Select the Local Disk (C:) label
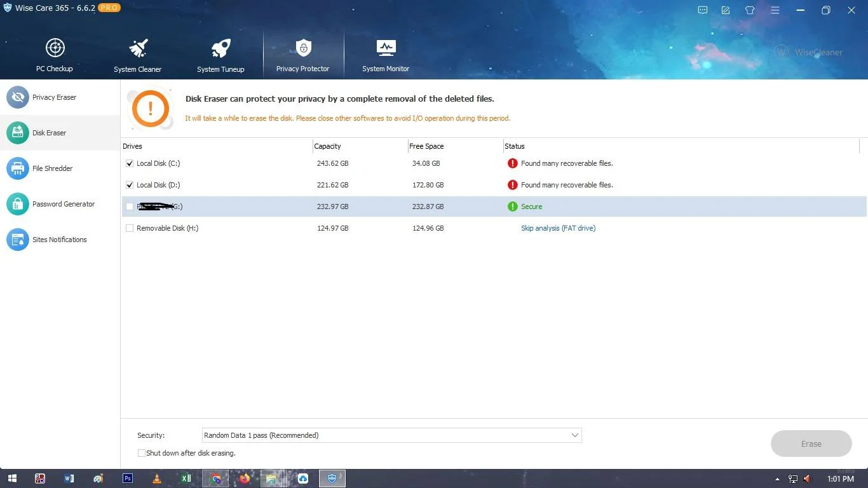 158,163
